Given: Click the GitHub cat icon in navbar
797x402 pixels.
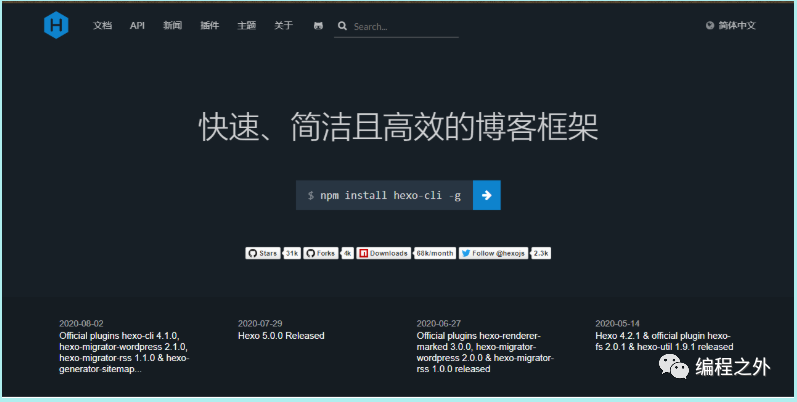Looking at the screenshot, I should (318, 26).
